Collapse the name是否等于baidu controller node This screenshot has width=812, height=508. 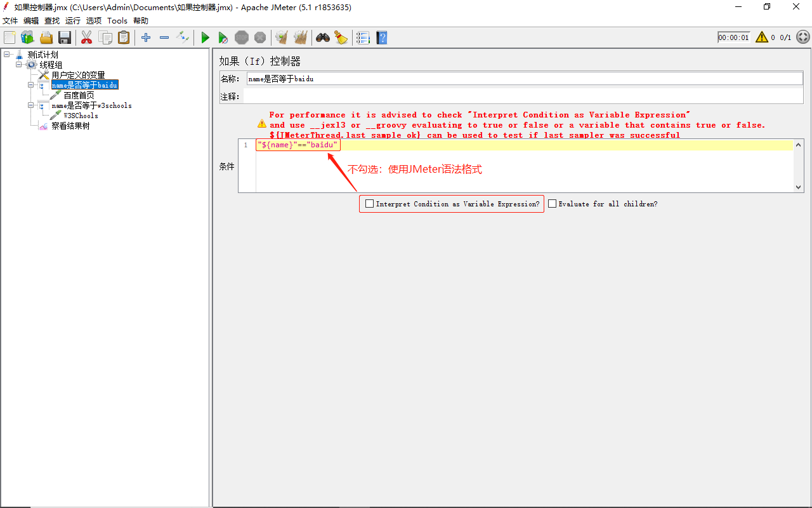31,85
